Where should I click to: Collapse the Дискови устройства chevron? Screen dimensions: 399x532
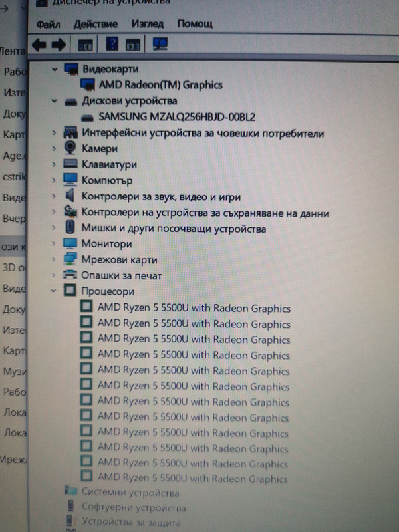54,101
